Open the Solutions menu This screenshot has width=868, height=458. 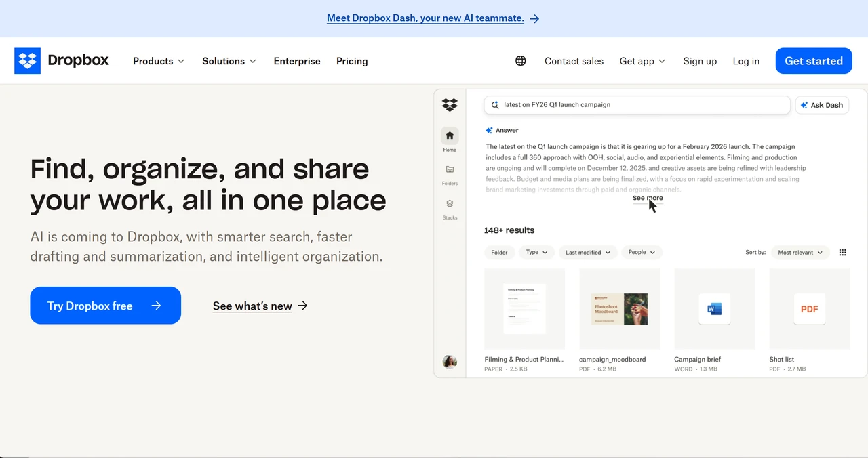(229, 61)
